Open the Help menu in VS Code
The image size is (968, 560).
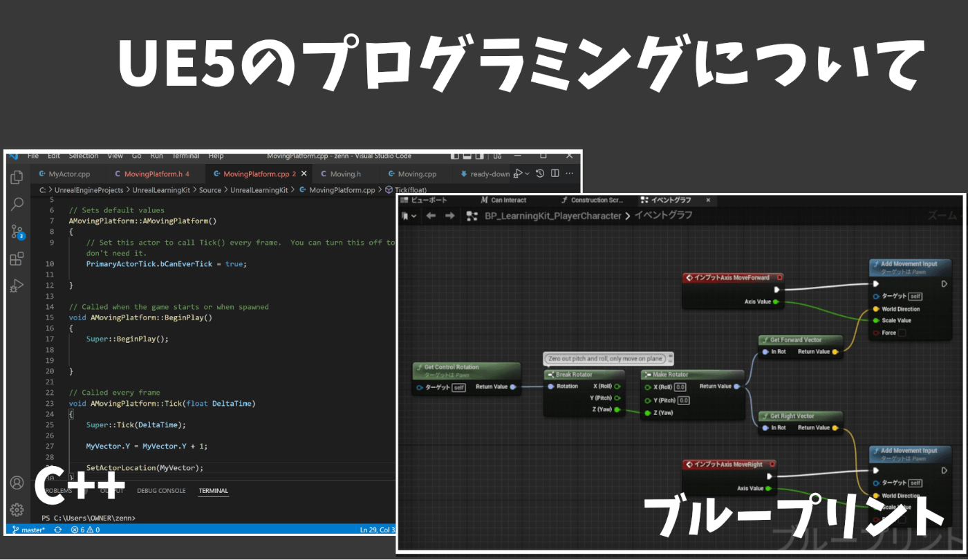tap(216, 156)
